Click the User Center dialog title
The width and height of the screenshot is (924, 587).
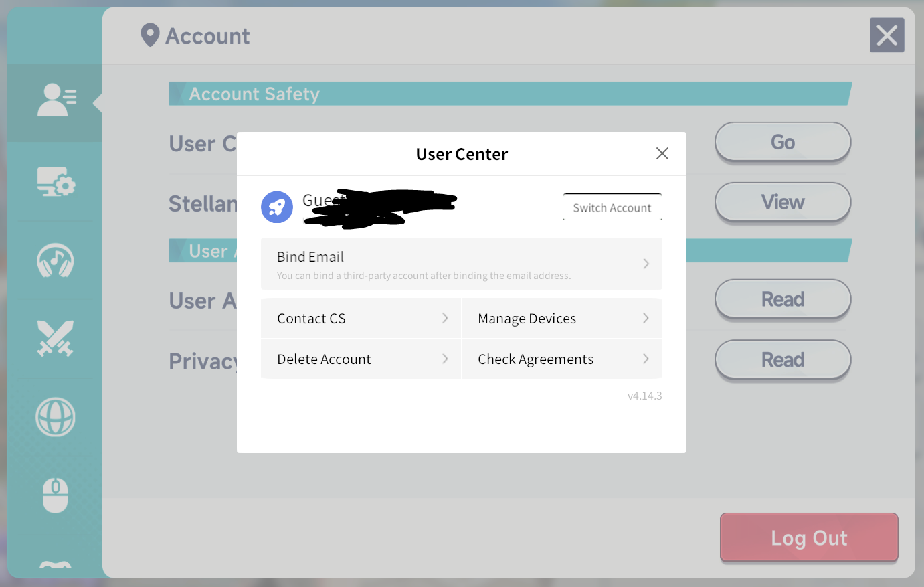click(x=462, y=155)
